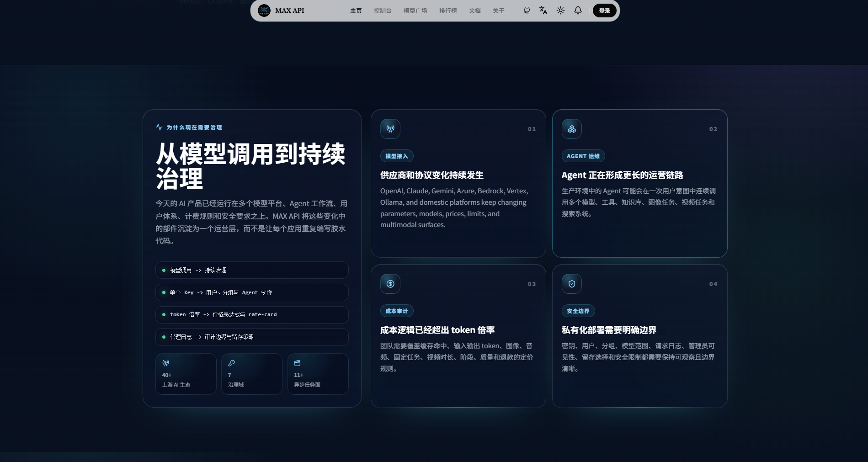Viewport: 868px width, 462px height.
Task: Click heading 成本逻辑已经超出 token 倍率
Action: pos(437,330)
